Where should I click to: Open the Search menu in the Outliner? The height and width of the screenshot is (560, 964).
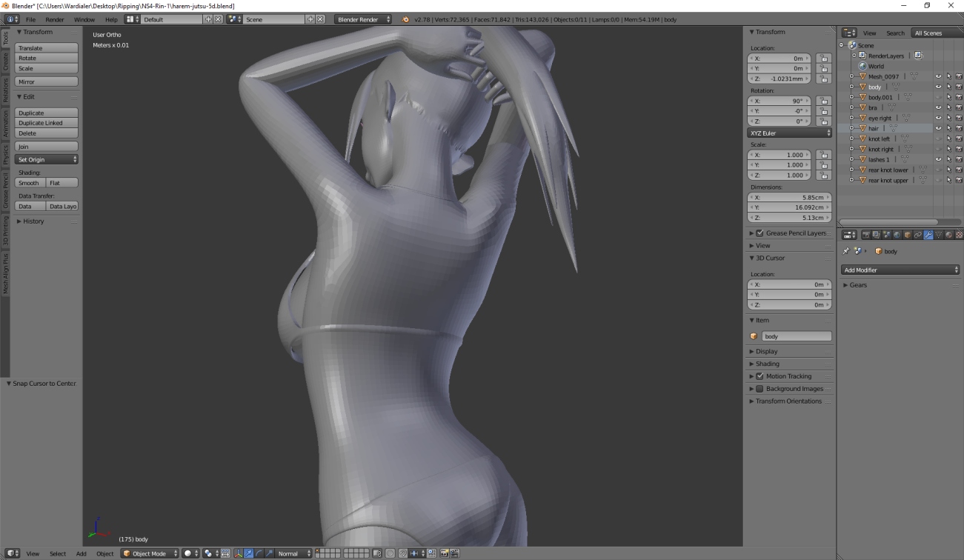tap(895, 33)
